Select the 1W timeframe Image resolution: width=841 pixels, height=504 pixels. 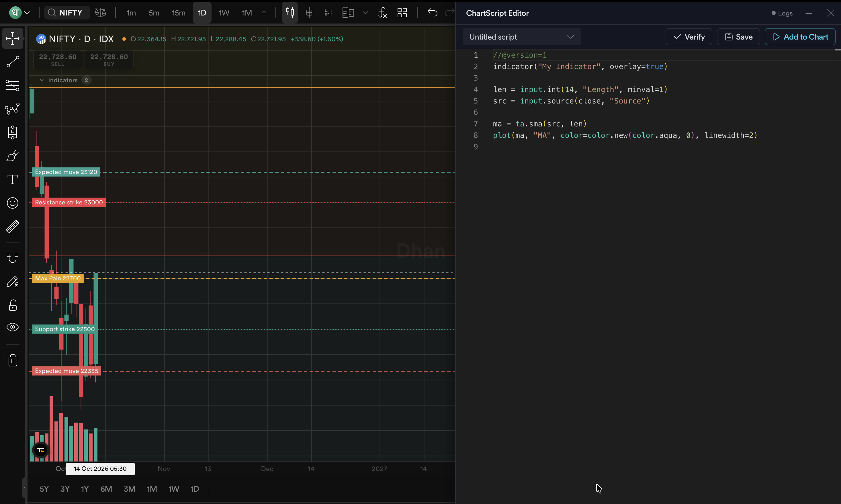(224, 13)
